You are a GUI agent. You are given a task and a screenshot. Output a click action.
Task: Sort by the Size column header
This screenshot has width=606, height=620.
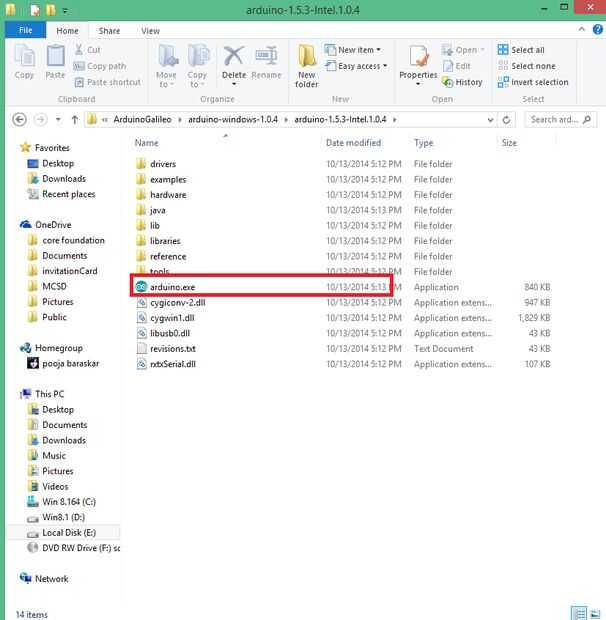pos(509,143)
